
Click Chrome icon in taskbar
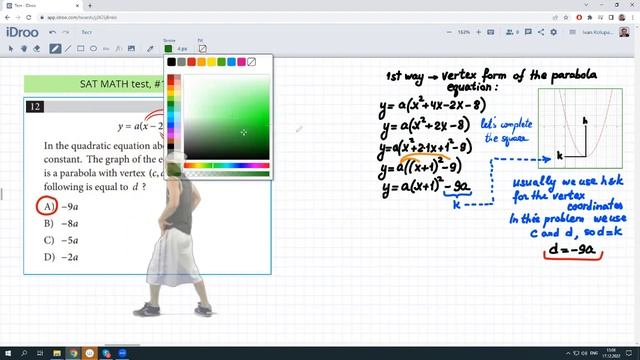click(73, 353)
